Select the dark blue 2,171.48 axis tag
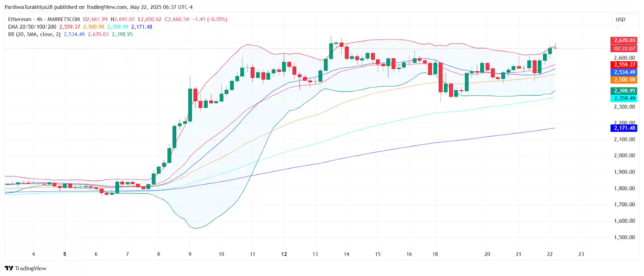The height and width of the screenshot is (276, 644). pyautogui.click(x=624, y=128)
